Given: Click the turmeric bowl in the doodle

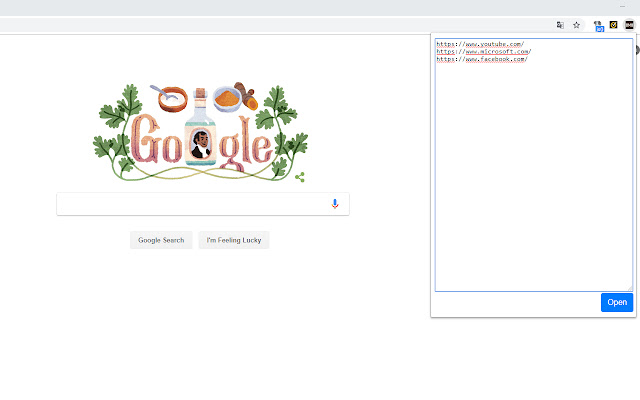Looking at the screenshot, I should [233, 100].
